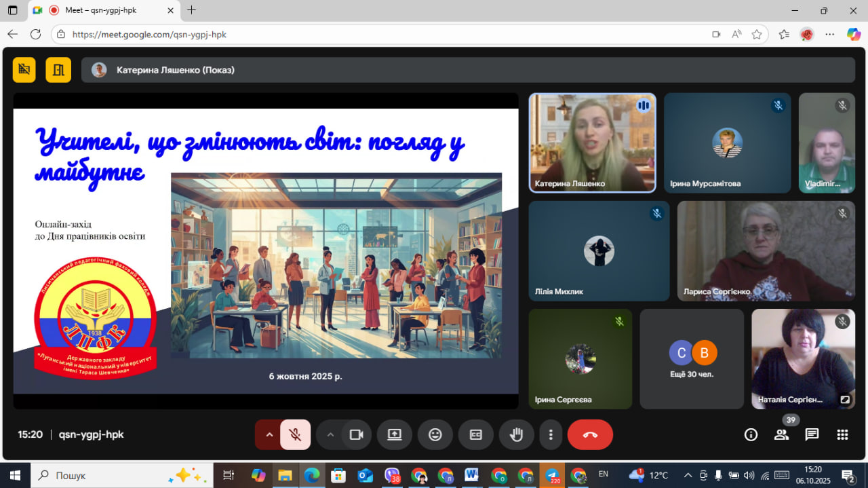Open more options three-dot menu in Meet
Screen dimensions: 868x488
551,435
